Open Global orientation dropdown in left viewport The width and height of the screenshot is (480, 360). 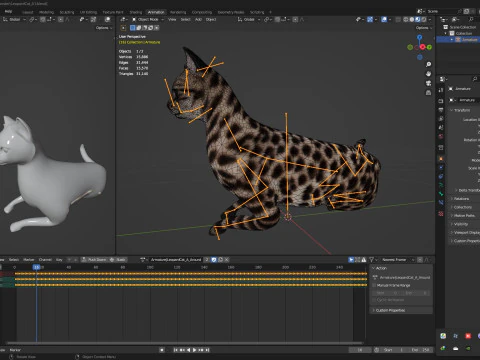tap(15, 20)
